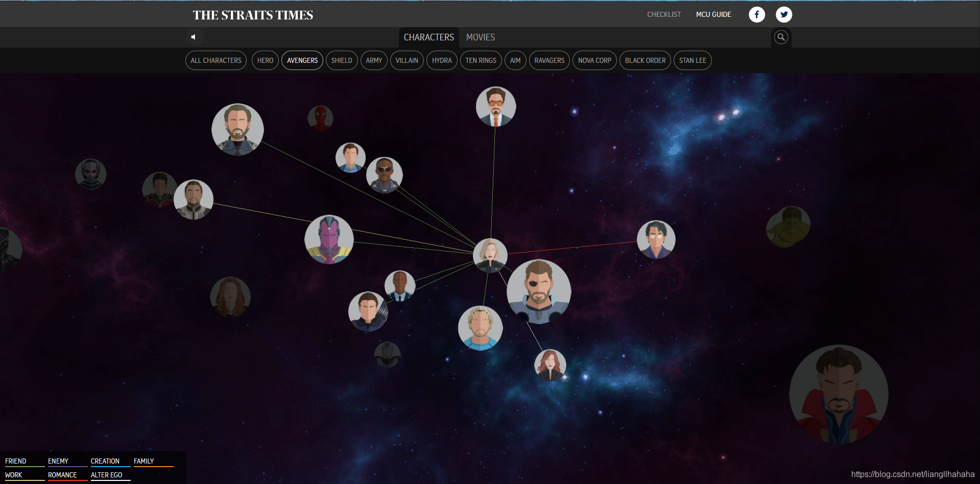Viewport: 980px width, 484px height.
Task: Share on Facebook icon
Action: (x=757, y=14)
